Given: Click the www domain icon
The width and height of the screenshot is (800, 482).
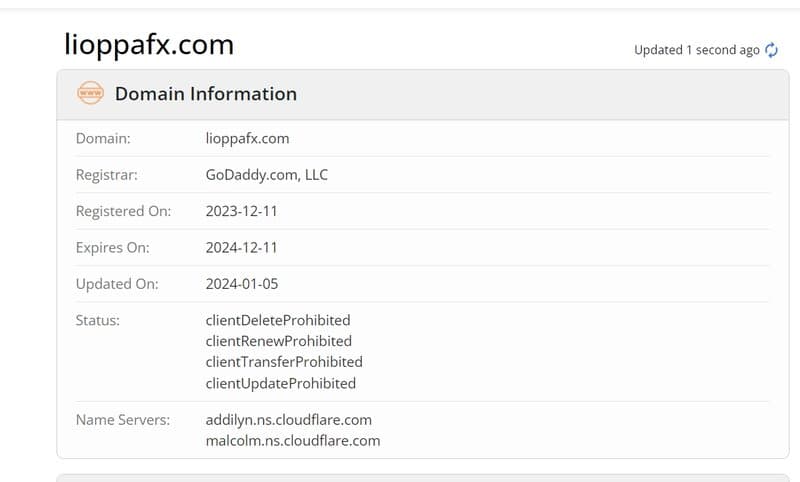Looking at the screenshot, I should coord(91,94).
